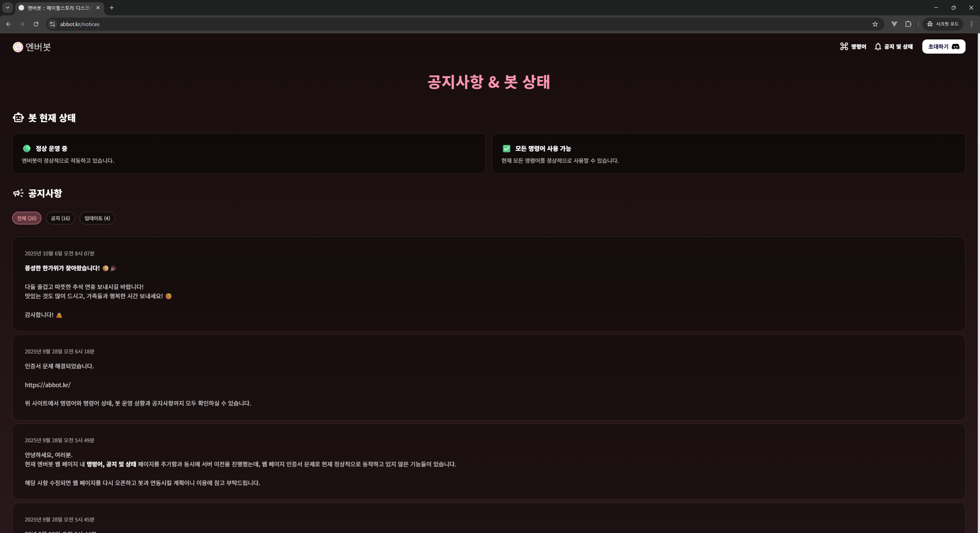Open Chrome's three-dot menu

point(972,24)
